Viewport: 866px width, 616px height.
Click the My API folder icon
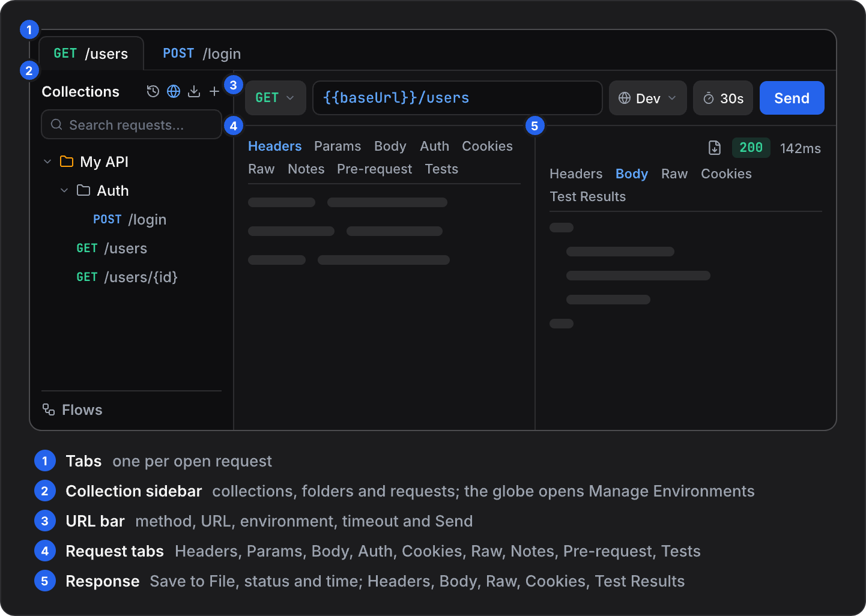(67, 162)
